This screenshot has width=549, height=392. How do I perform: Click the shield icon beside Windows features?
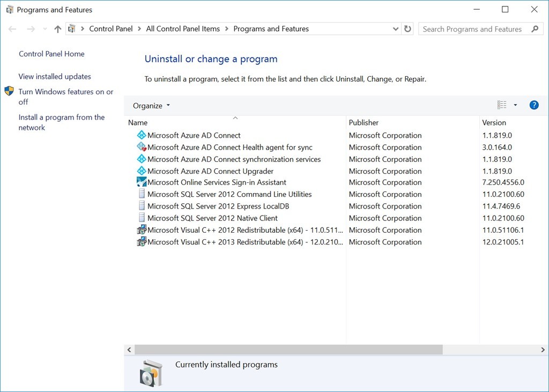point(9,91)
